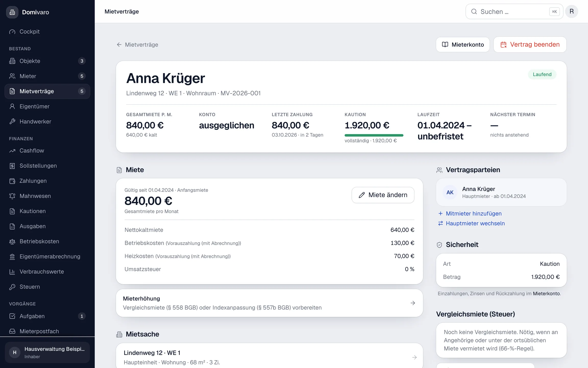Click the Anna Krüger Hauptmieter card
The width and height of the screenshot is (588, 368).
[x=501, y=192]
